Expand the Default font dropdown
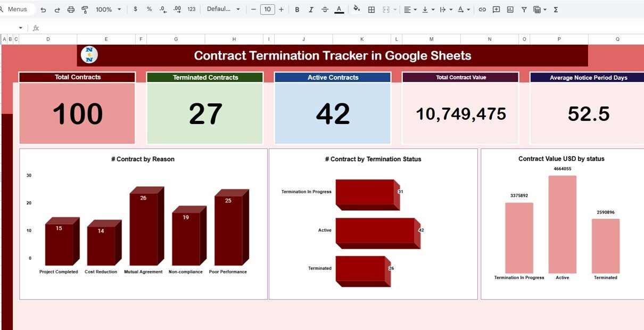Image resolution: width=644 pixels, height=330 pixels. point(224,10)
